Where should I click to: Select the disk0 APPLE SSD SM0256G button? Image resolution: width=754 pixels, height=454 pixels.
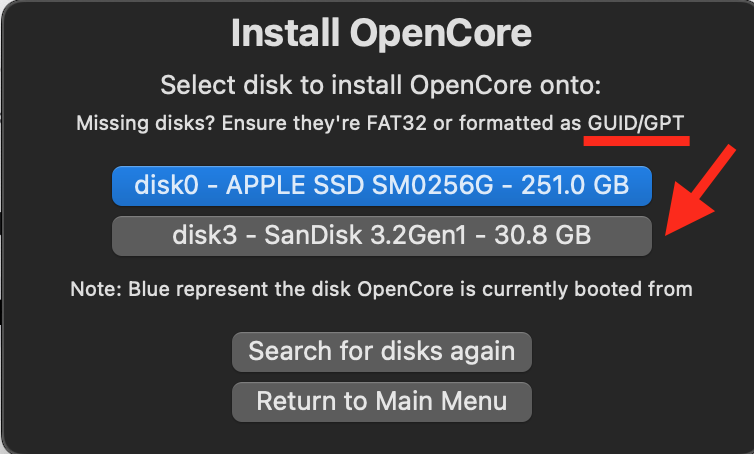(382, 186)
